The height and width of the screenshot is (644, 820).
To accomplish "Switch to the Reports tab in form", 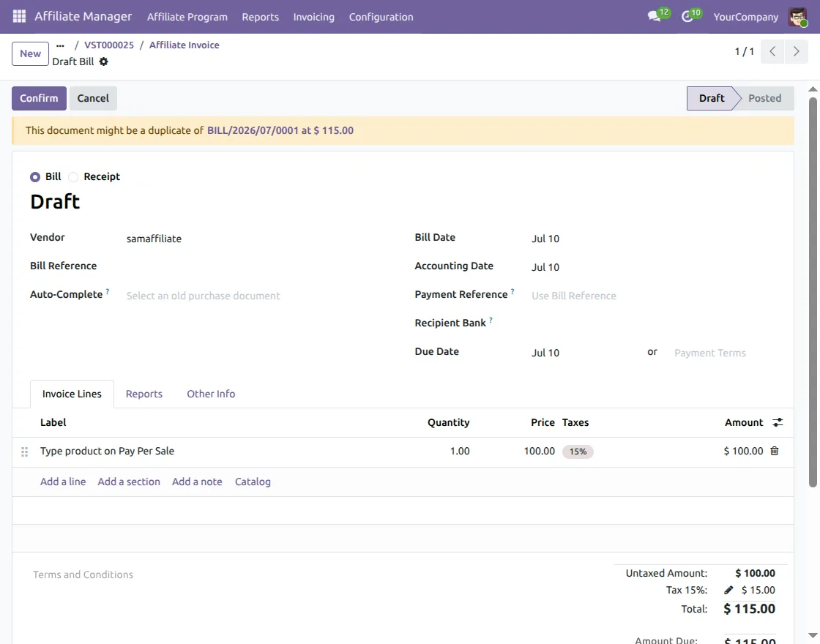I will (x=143, y=394).
